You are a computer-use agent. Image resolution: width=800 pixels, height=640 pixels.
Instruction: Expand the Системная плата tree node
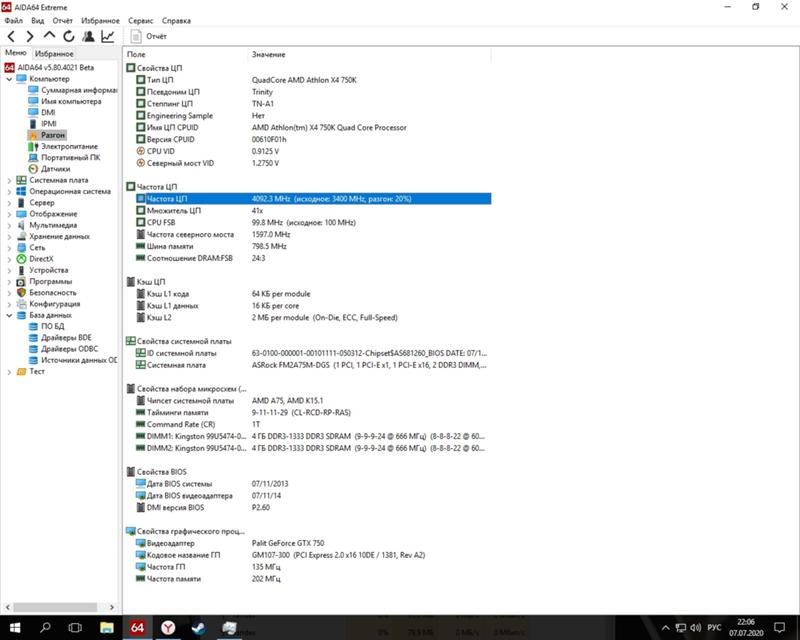(9, 180)
